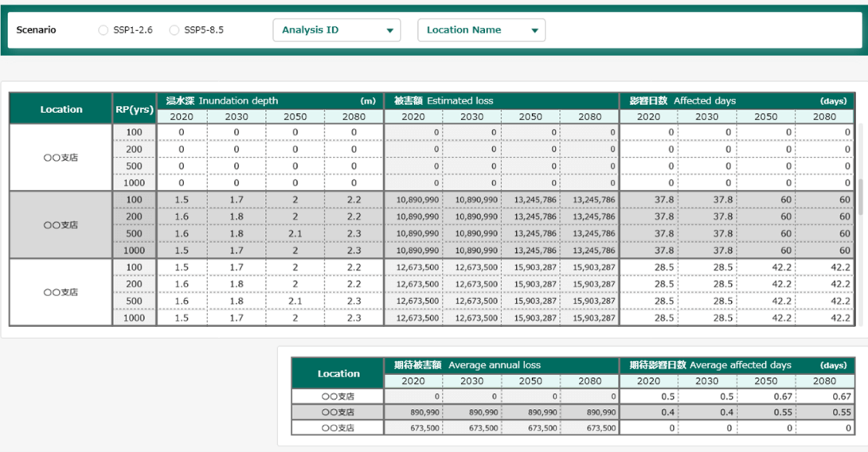
Task: Click the Location header in the main table
Action: tap(61, 109)
